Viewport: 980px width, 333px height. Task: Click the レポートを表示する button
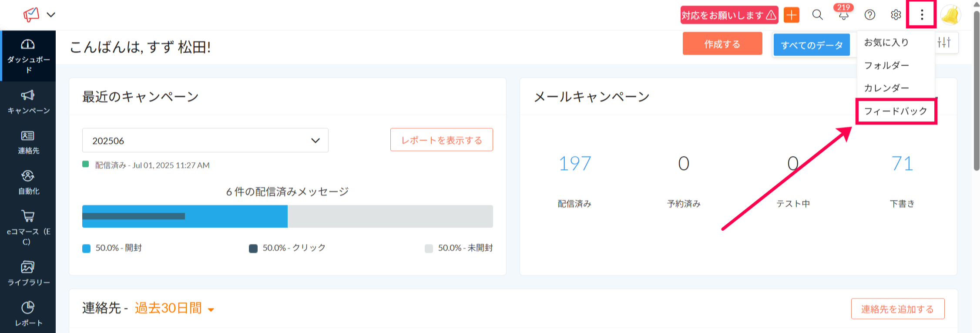[441, 140]
